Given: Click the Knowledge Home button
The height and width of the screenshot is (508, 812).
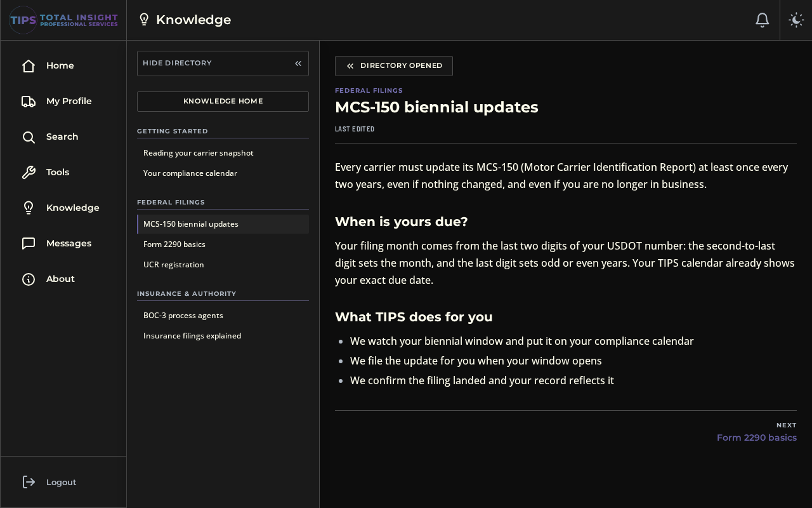Looking at the screenshot, I should [x=223, y=102].
